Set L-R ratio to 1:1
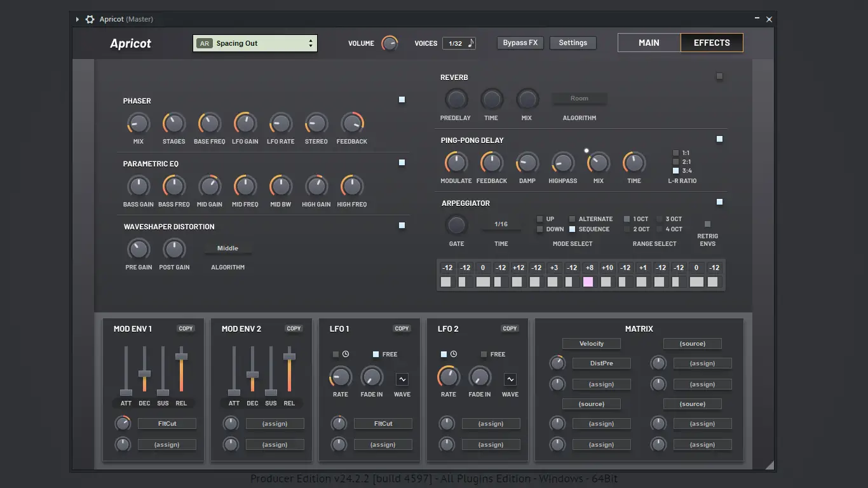This screenshot has width=868, height=488. (675, 153)
